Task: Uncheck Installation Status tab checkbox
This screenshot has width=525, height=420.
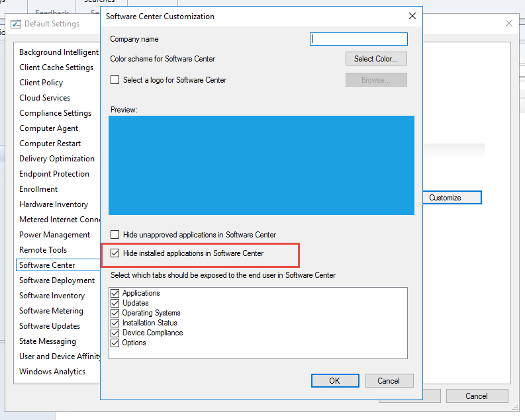Action: coord(115,323)
